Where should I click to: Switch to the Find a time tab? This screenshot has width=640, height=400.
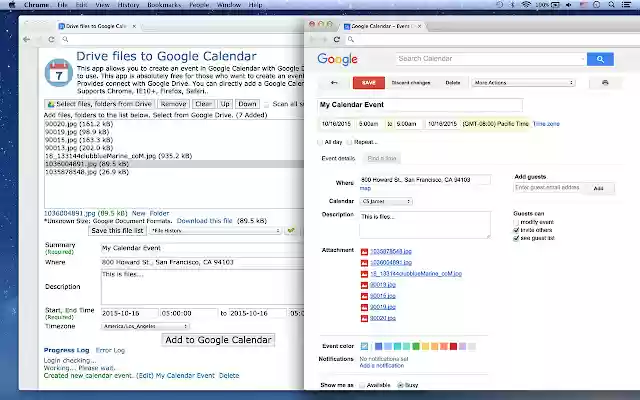(x=382, y=158)
